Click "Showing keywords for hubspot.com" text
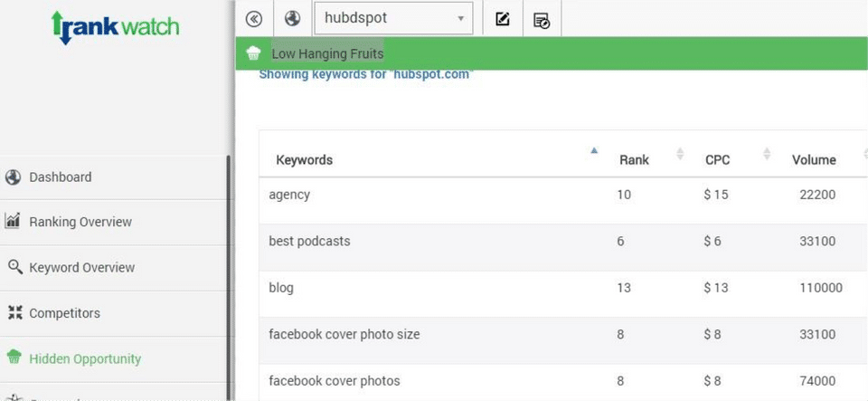Image resolution: width=868 pixels, height=401 pixels. [366, 74]
